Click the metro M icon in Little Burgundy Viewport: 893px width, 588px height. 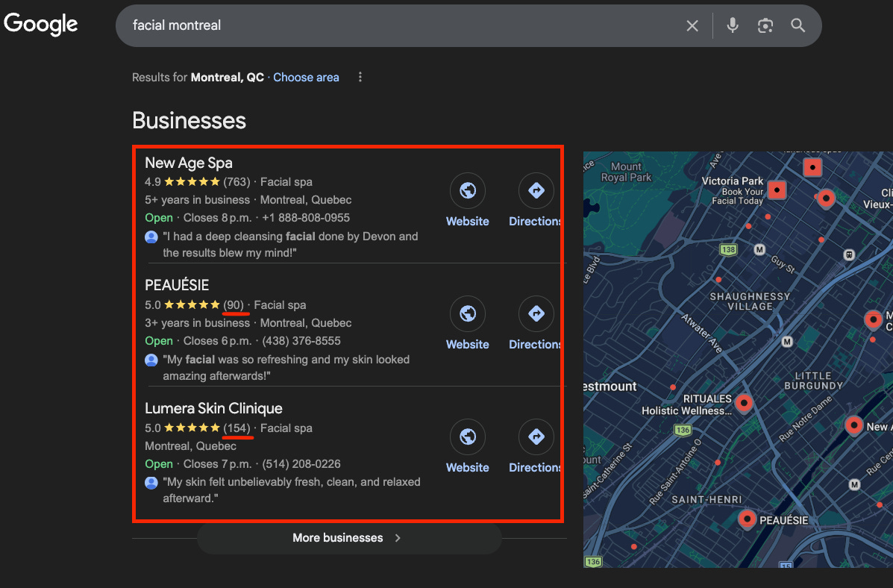(x=787, y=341)
